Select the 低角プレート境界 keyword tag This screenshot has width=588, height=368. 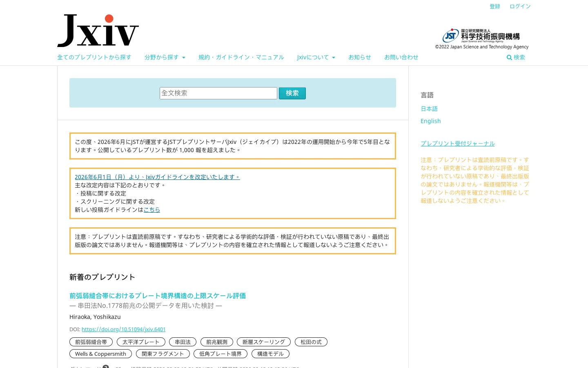[220, 354]
